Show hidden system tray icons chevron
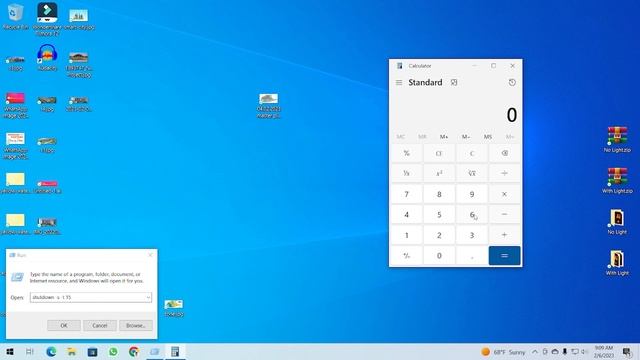The height and width of the screenshot is (360, 640). (535, 351)
